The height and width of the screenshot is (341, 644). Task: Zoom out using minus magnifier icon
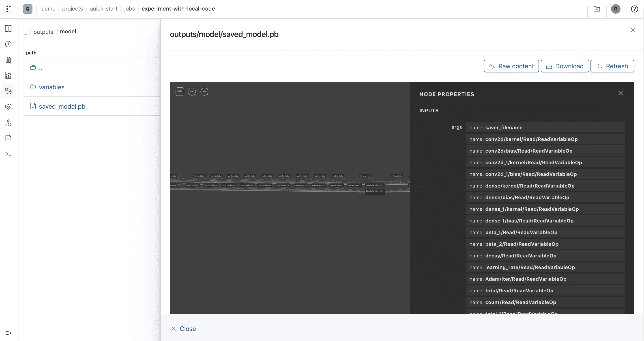[204, 92]
